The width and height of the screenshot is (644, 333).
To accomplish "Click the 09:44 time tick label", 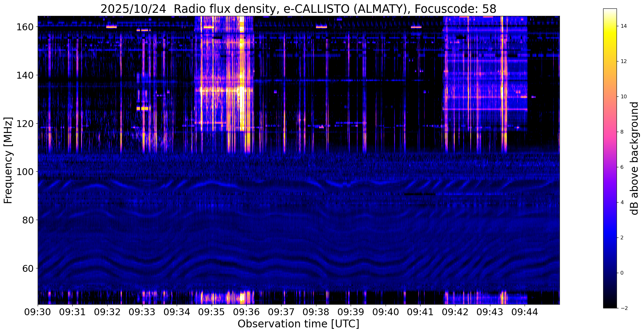I will click(525, 312).
